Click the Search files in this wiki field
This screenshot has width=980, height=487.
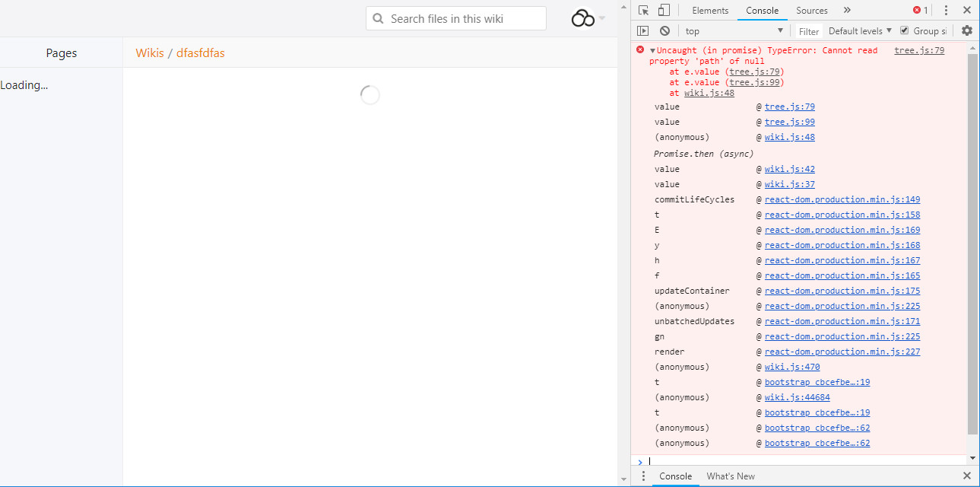coord(456,19)
